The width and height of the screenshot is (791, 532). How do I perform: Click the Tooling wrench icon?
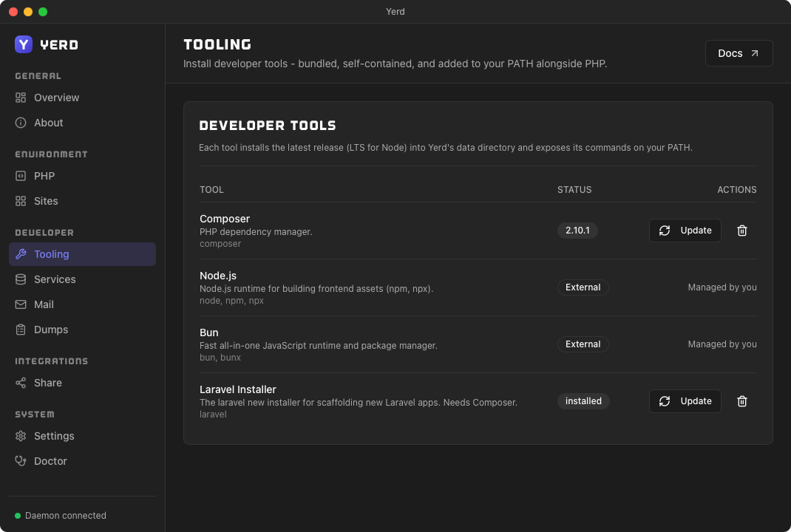tap(21, 254)
